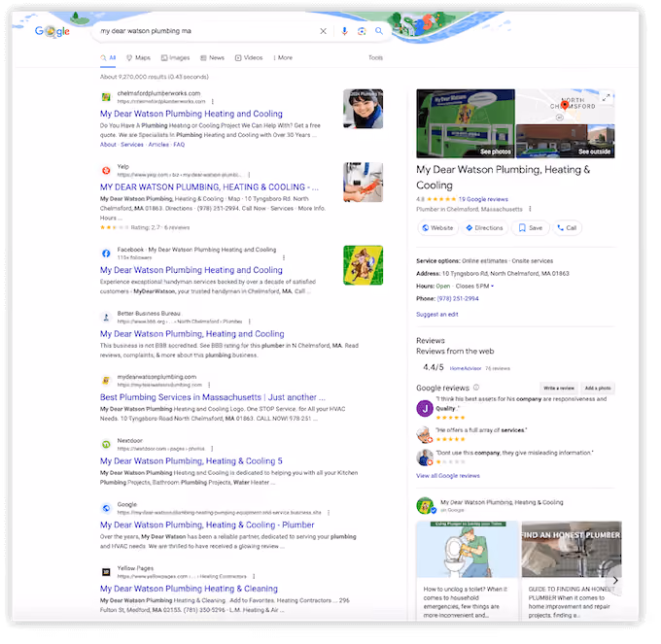Click the Services sitelink under first result

[132, 145]
